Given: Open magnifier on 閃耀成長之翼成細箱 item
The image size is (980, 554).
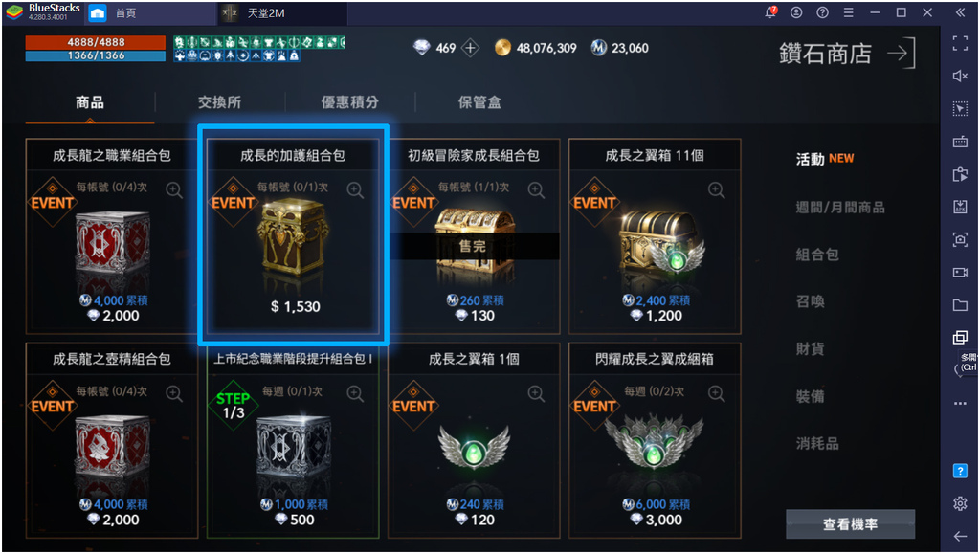Looking at the screenshot, I should tap(716, 393).
